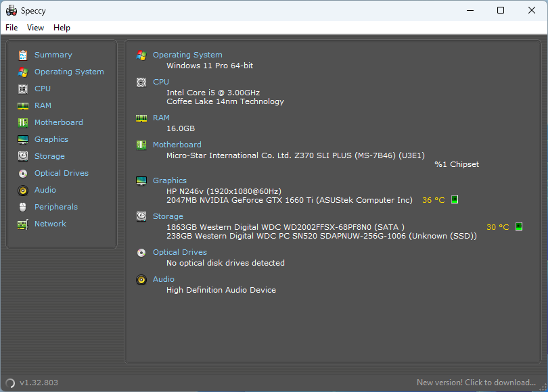The height and width of the screenshot is (392, 548).
Task: Click 'No optical disk drives detected' text
Action: pos(225,263)
